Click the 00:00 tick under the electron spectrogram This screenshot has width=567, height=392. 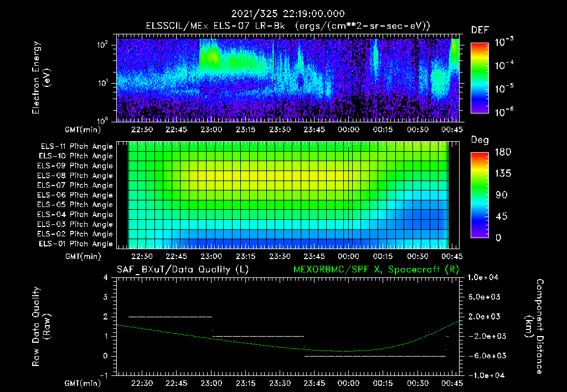[x=349, y=130]
